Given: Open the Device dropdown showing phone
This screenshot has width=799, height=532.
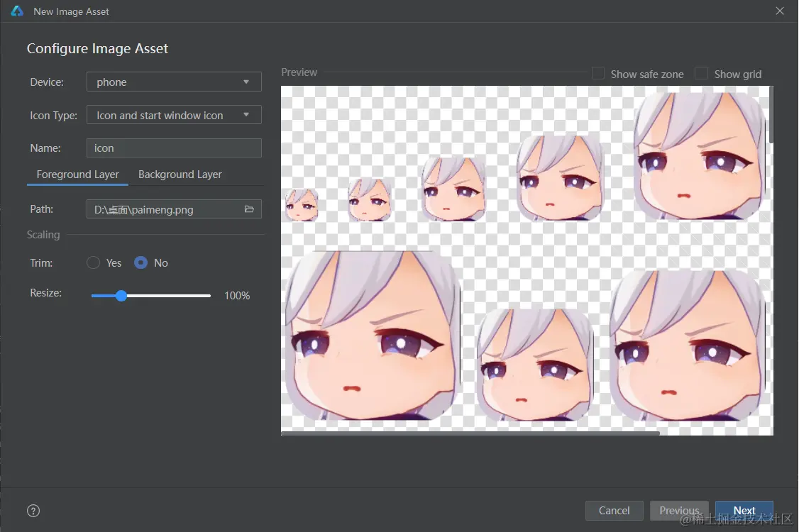Looking at the screenshot, I should coord(174,81).
